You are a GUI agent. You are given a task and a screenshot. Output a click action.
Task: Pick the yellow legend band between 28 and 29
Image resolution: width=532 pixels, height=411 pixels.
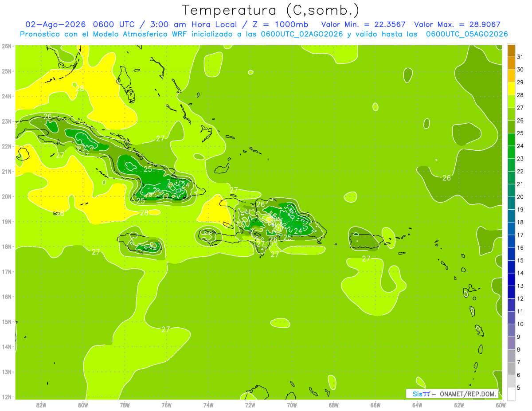click(x=511, y=89)
